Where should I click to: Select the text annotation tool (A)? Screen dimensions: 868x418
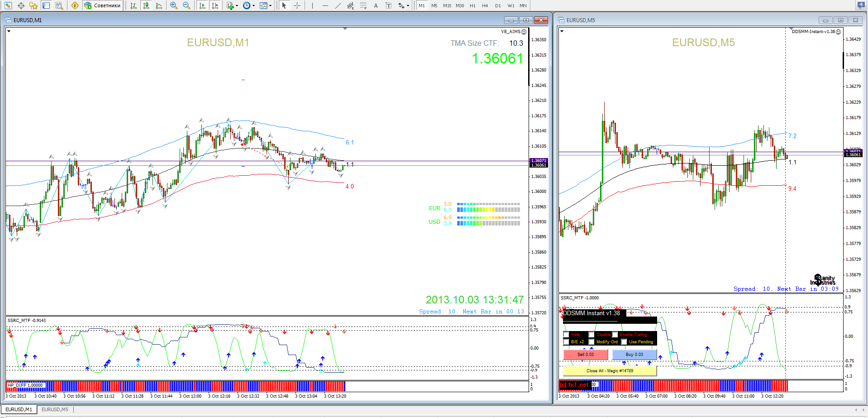376,5
